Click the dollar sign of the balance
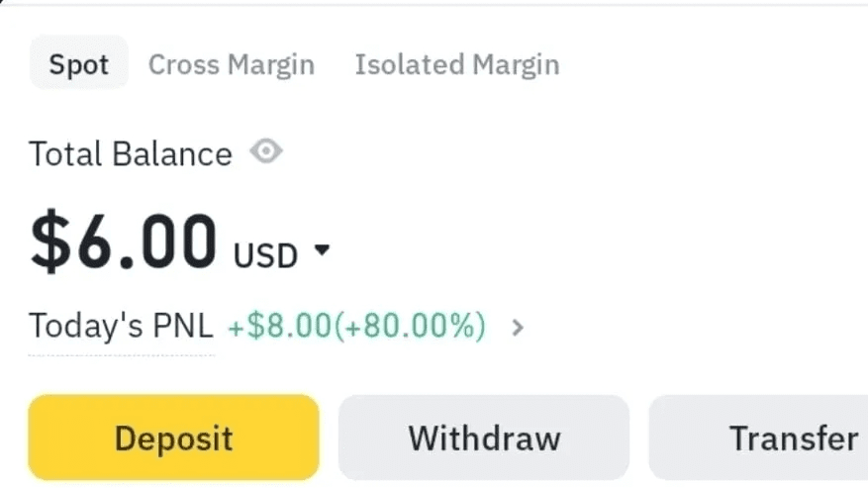868x488 pixels. 50,241
